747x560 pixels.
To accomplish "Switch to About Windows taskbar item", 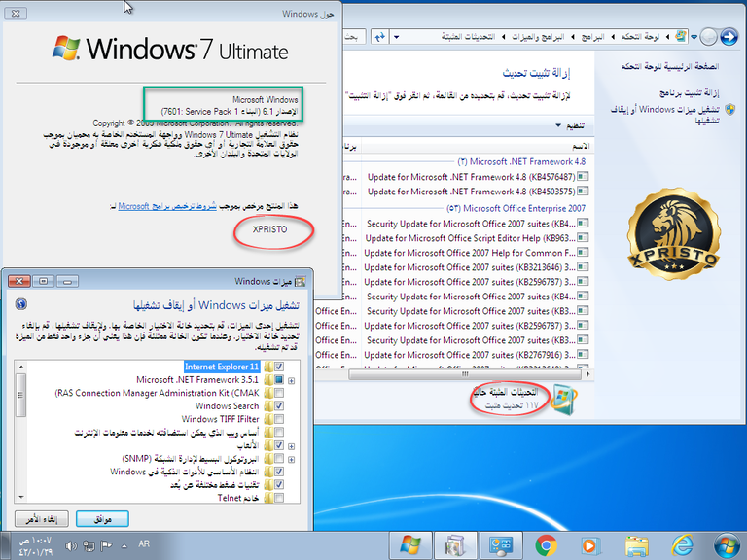I will click(410, 545).
